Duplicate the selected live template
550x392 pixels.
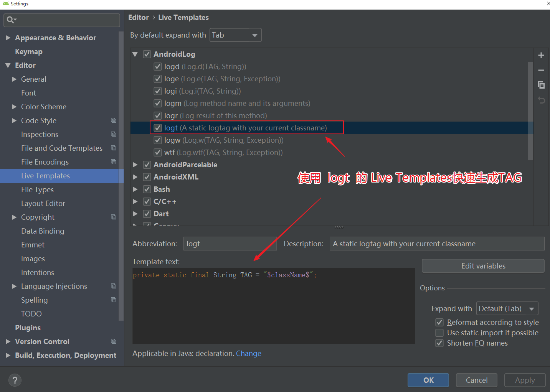[x=541, y=85]
